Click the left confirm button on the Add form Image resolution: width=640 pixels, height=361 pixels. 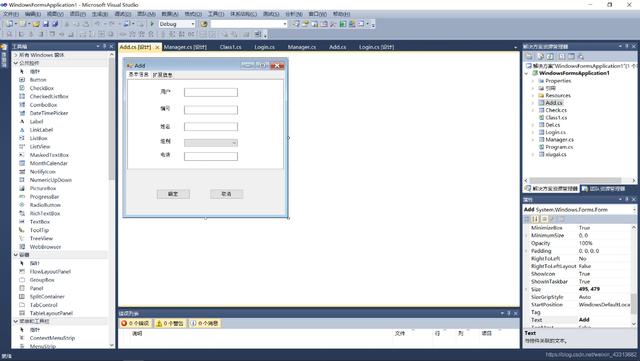[x=173, y=194]
